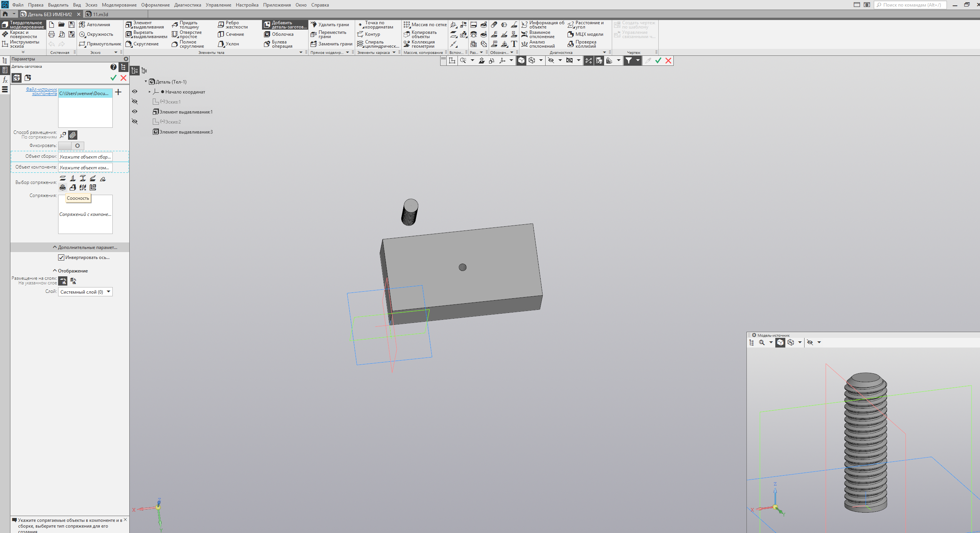
Task: Choose the Perpendicularity mate icon
Action: (x=73, y=178)
